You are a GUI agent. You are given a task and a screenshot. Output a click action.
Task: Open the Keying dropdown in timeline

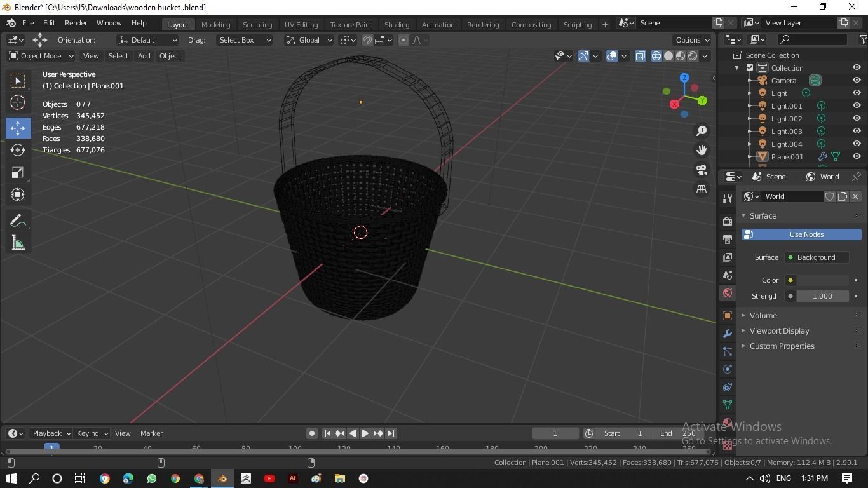[x=92, y=433]
